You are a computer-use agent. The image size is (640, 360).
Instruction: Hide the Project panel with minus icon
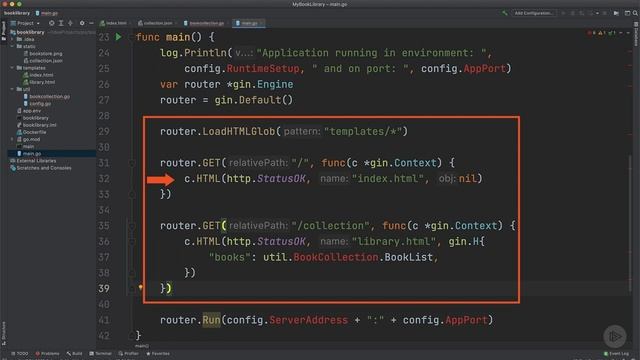point(91,23)
